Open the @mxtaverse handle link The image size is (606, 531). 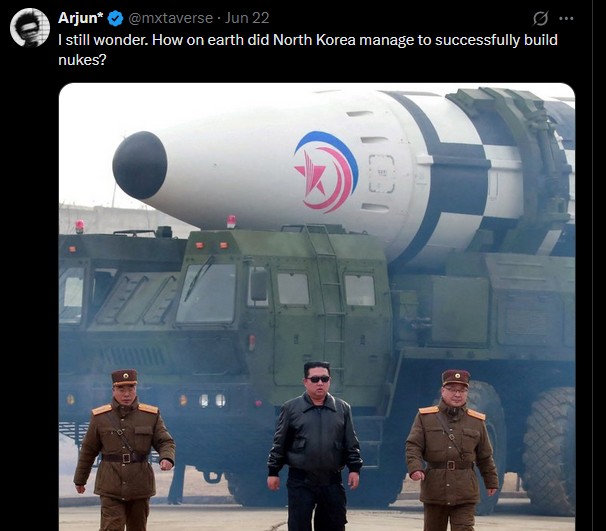[x=170, y=18]
